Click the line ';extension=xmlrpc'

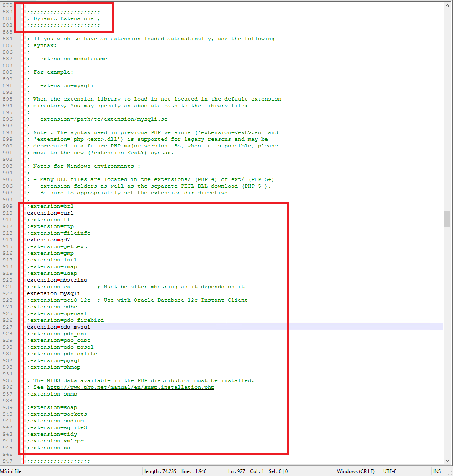(55, 441)
